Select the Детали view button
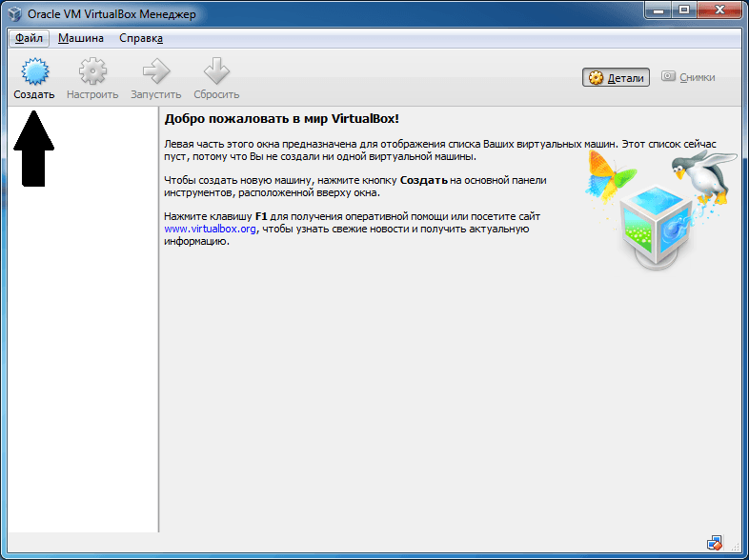The image size is (749, 560). point(616,77)
